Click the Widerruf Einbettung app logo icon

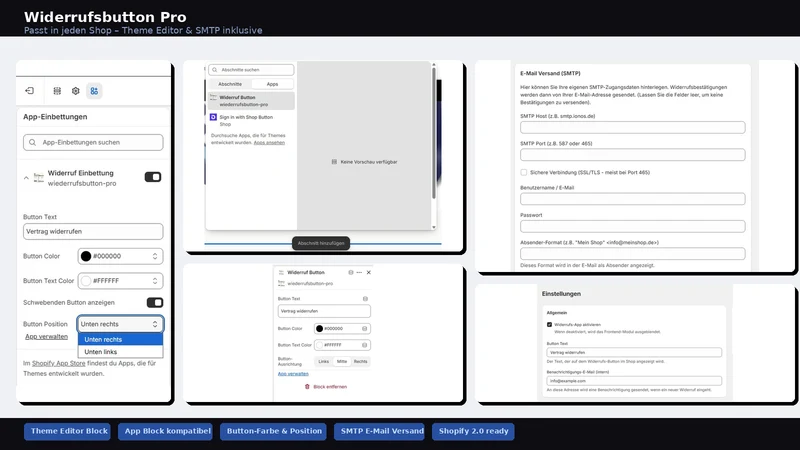pyautogui.click(x=39, y=178)
